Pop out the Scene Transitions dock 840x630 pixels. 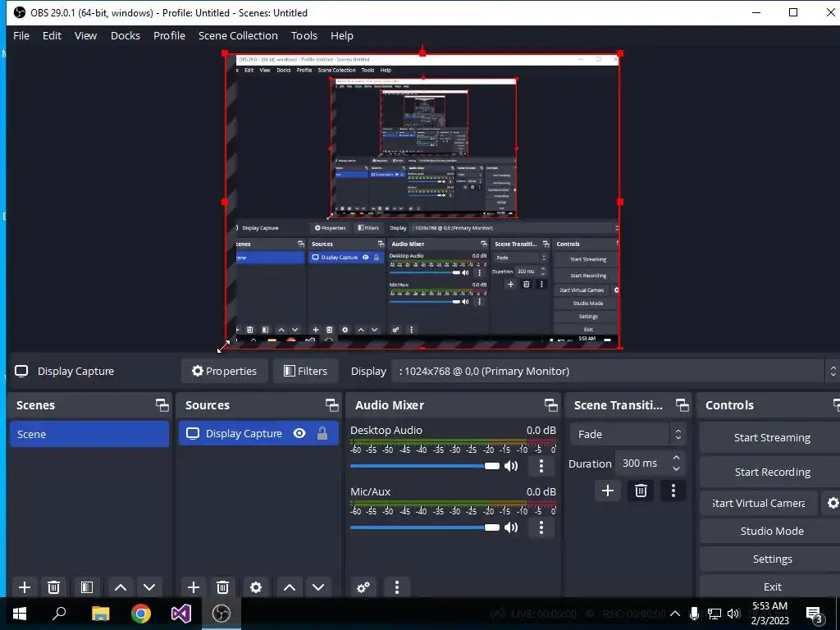[682, 405]
